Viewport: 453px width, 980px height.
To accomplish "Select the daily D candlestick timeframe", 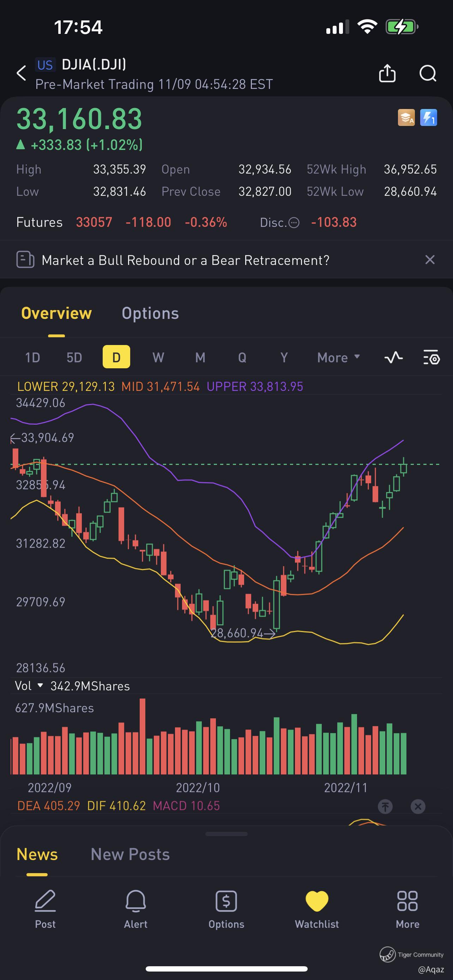I will pyautogui.click(x=116, y=357).
